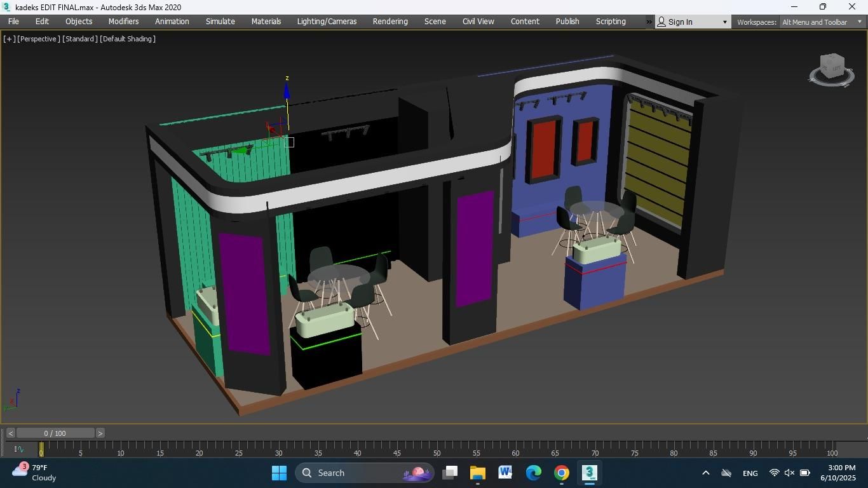The width and height of the screenshot is (868, 488).
Task: Open the Scene menu
Action: (x=435, y=22)
